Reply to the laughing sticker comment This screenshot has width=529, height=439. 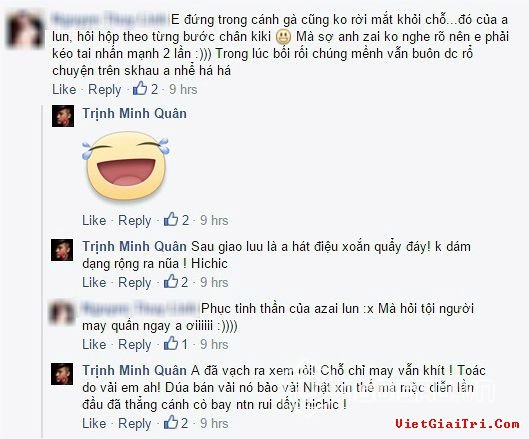click(x=135, y=220)
